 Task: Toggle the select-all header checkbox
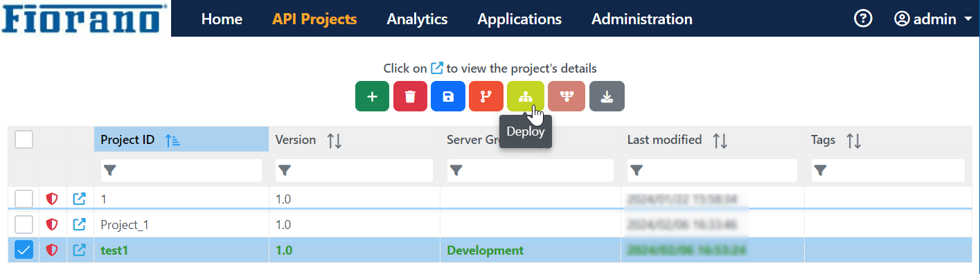click(24, 140)
